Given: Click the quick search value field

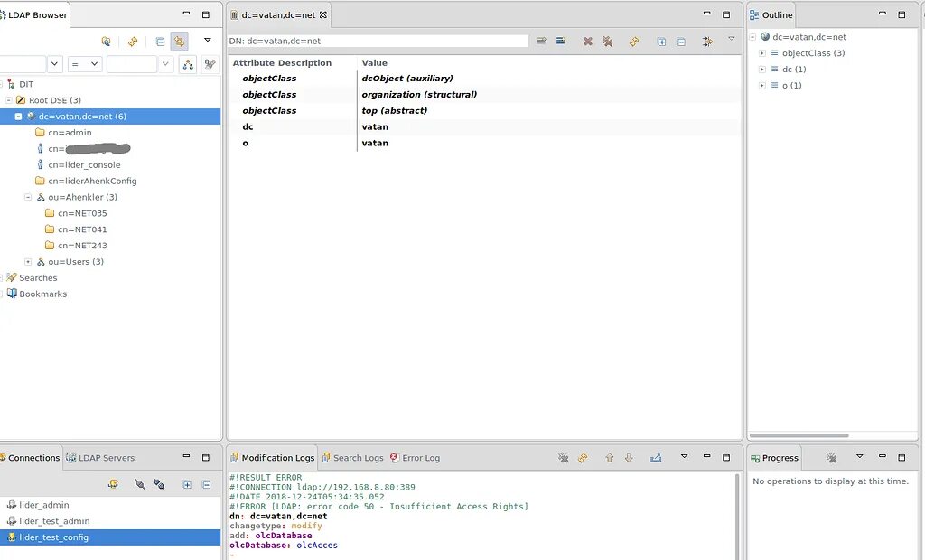Looking at the screenshot, I should click(x=132, y=64).
